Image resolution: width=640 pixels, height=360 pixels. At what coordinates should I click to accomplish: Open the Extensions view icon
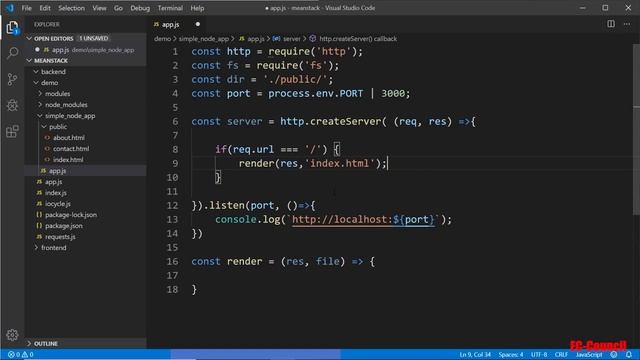click(12, 131)
